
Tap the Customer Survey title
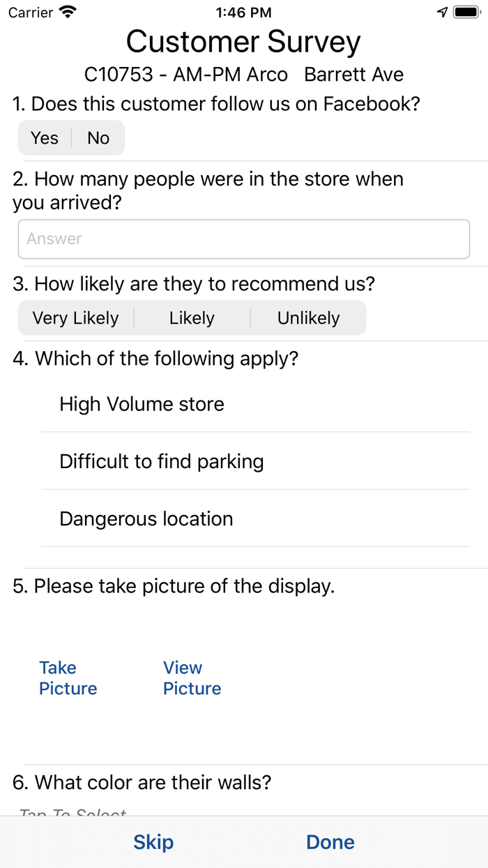(x=243, y=43)
